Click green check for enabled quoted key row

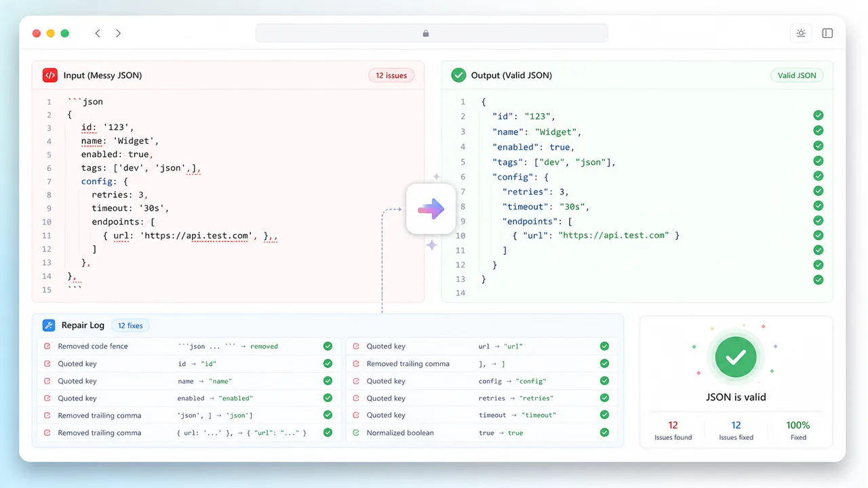point(328,398)
